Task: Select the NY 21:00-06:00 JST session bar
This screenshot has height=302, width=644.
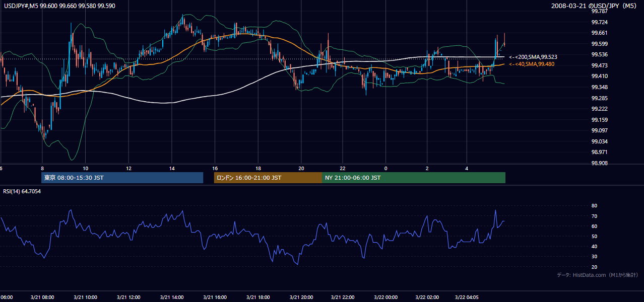Action: pyautogui.click(x=414, y=178)
